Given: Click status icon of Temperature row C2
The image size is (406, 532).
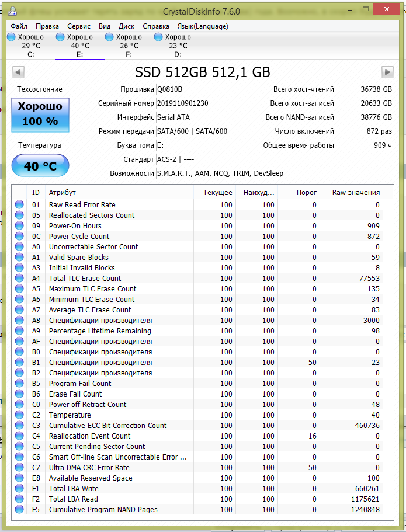Looking at the screenshot, I should pyautogui.click(x=19, y=415).
